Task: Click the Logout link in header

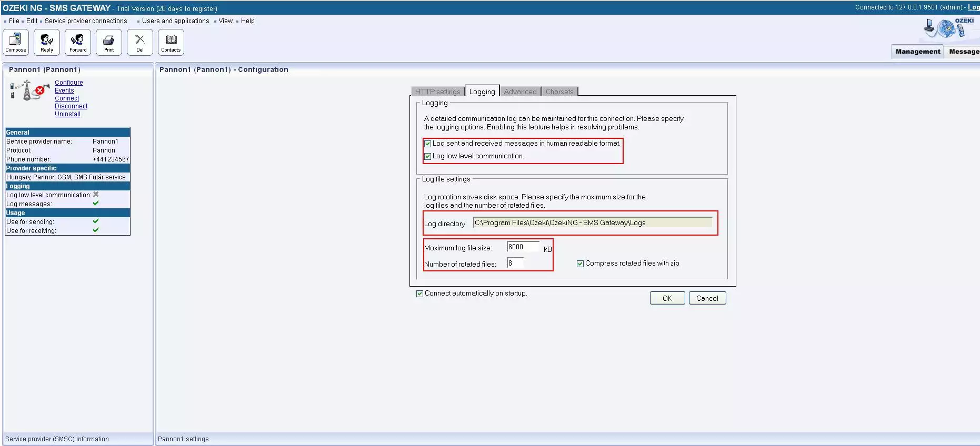Action: point(974,7)
